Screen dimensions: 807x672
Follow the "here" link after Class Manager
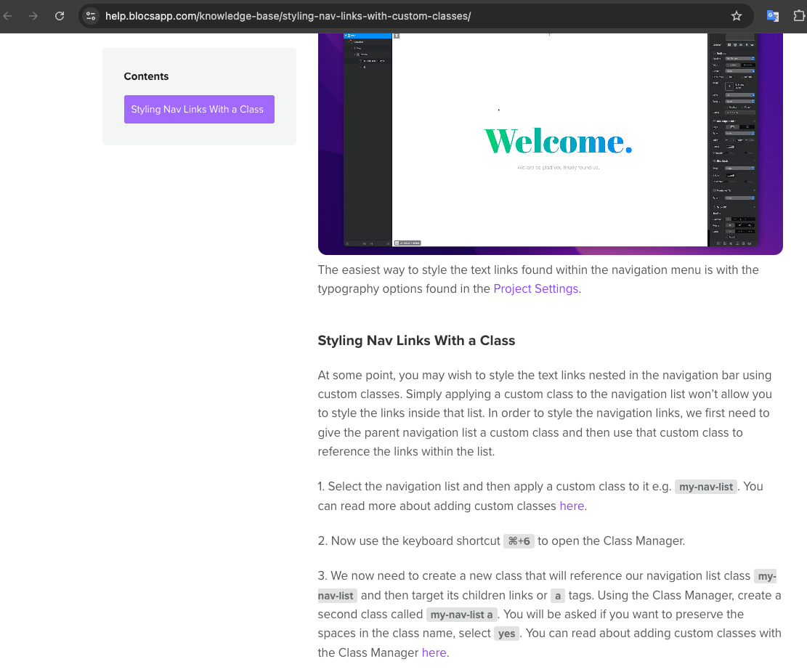pyautogui.click(x=434, y=652)
